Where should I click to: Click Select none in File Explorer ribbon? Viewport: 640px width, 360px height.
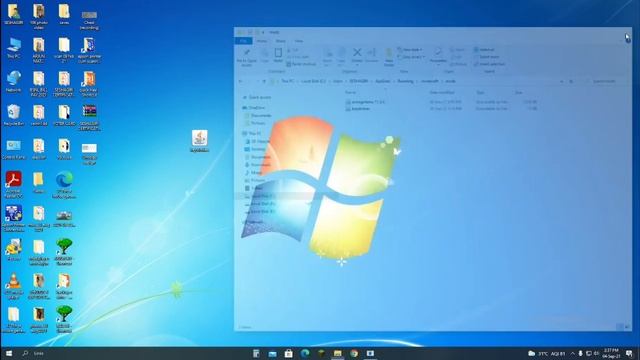(487, 57)
